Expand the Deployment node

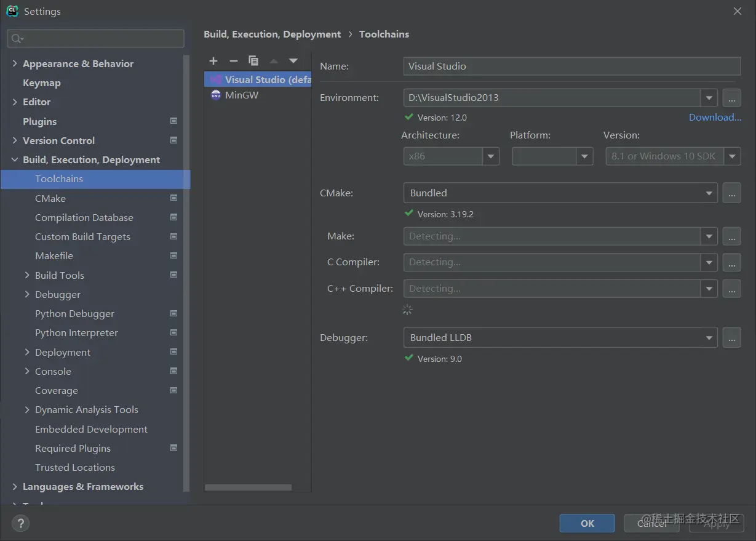tap(27, 352)
